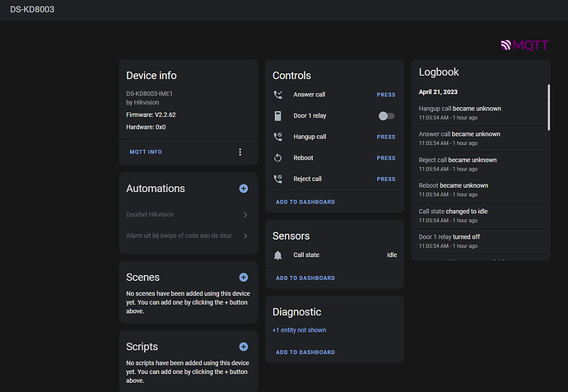The width and height of the screenshot is (568, 392).
Task: Show the +1 entity not shown
Action: [x=299, y=330]
